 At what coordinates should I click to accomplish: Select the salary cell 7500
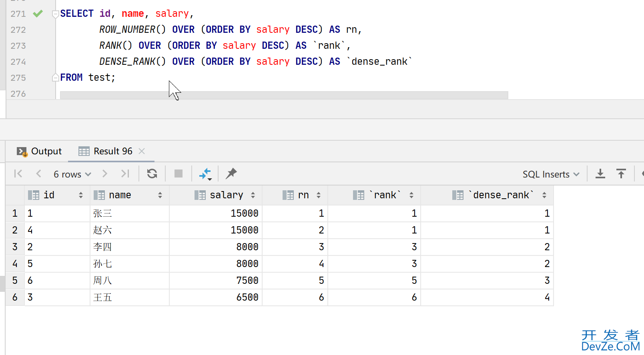click(216, 281)
